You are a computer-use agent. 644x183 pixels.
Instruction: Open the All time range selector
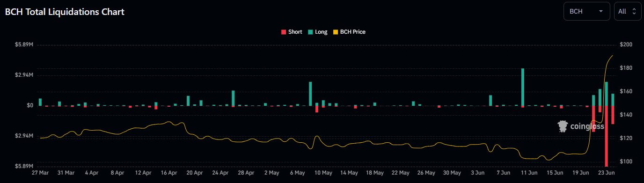click(628, 11)
